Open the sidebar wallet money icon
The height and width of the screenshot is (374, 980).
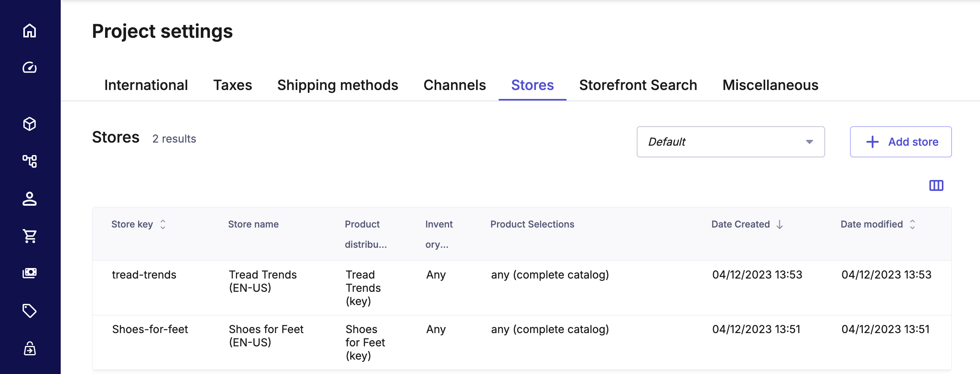pos(30,273)
